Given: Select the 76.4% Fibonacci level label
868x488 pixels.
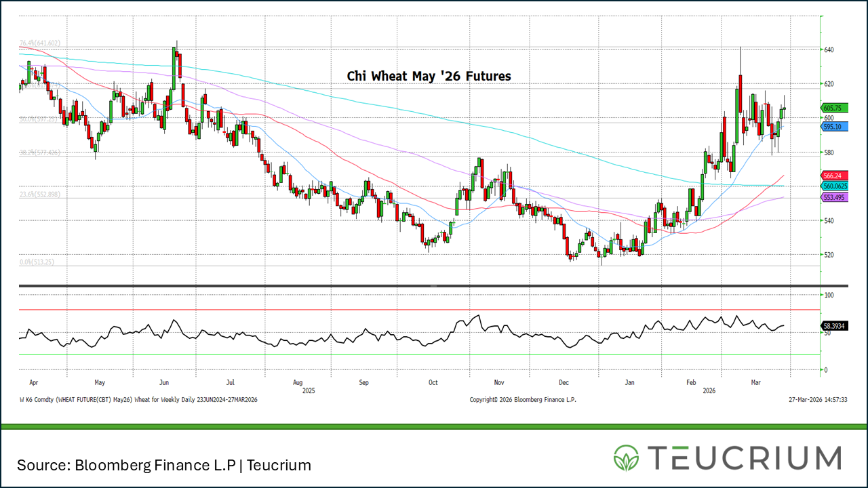Looking at the screenshot, I should [x=40, y=43].
